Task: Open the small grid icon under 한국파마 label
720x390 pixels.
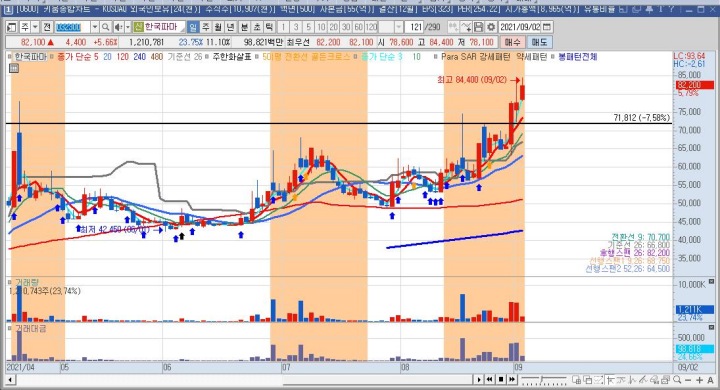Action: coord(14,68)
